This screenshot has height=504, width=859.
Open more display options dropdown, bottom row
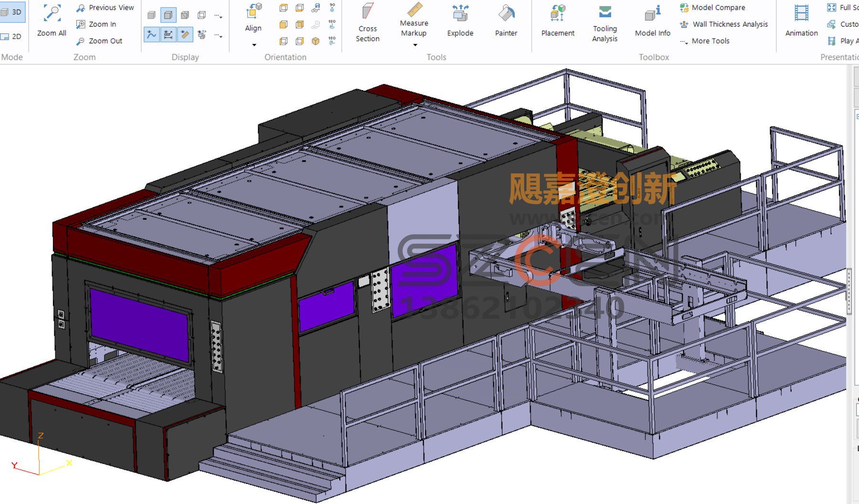point(219,35)
